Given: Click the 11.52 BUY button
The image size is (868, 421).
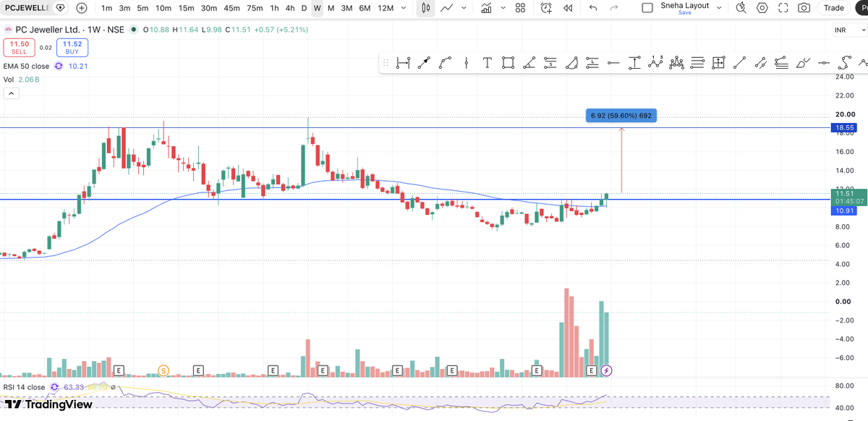Looking at the screenshot, I should pos(72,48).
